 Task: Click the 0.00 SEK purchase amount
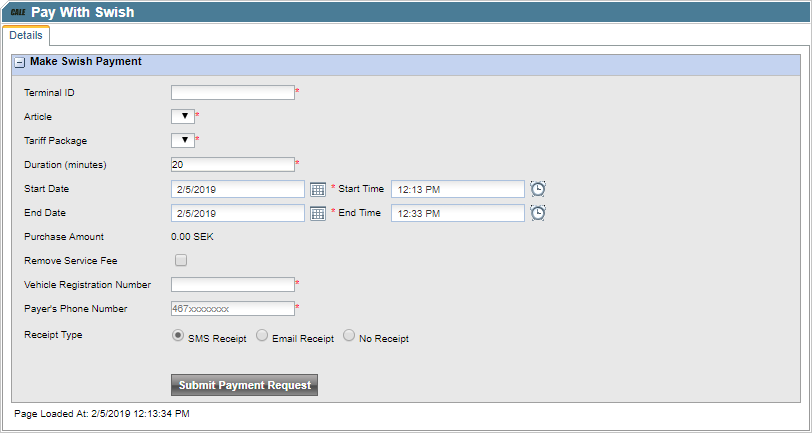coord(192,237)
